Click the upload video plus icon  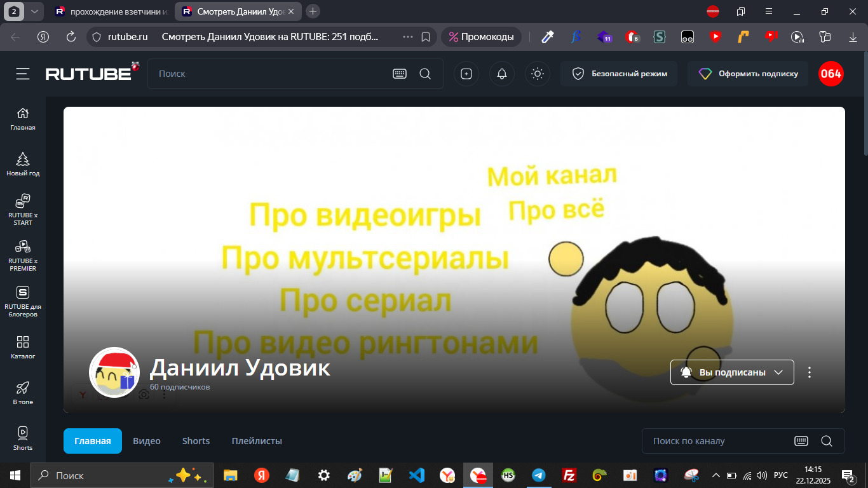click(x=466, y=74)
